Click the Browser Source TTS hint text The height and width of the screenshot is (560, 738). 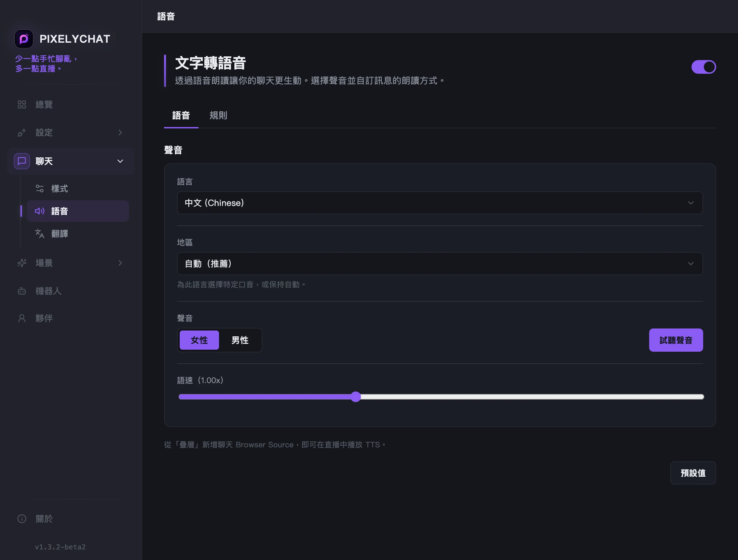(x=275, y=445)
